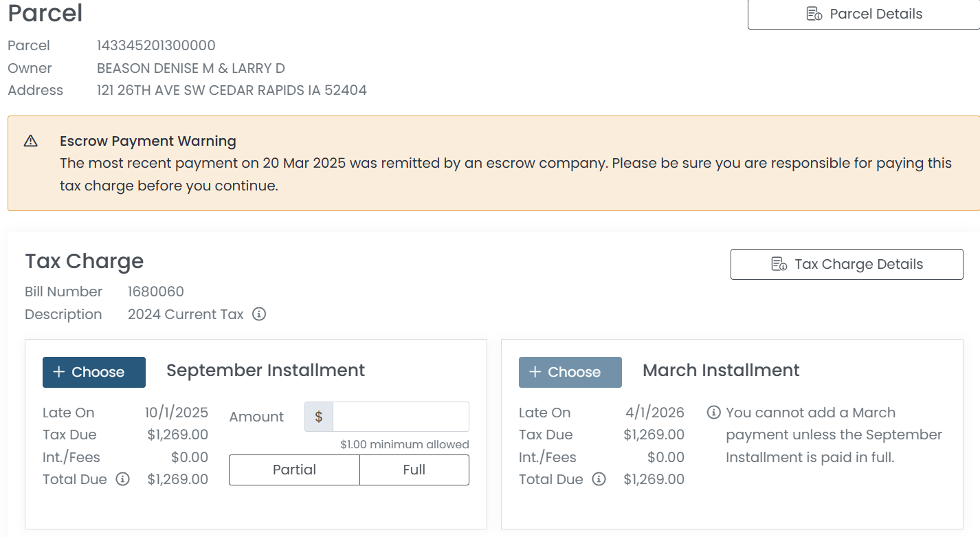This screenshot has height=537, width=980.
Task: Click info icon beside 2024 Current Tax
Action: pyautogui.click(x=259, y=314)
